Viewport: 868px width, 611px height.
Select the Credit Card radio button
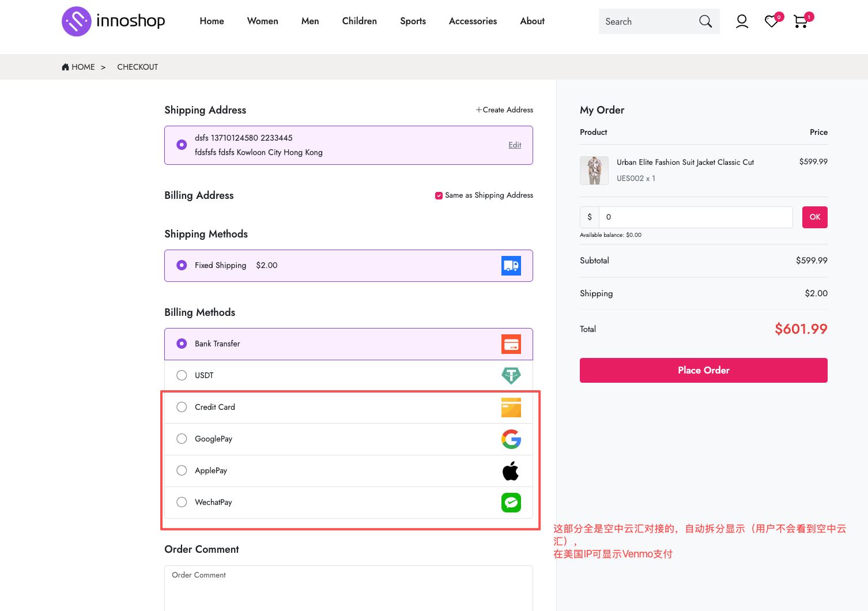(182, 407)
